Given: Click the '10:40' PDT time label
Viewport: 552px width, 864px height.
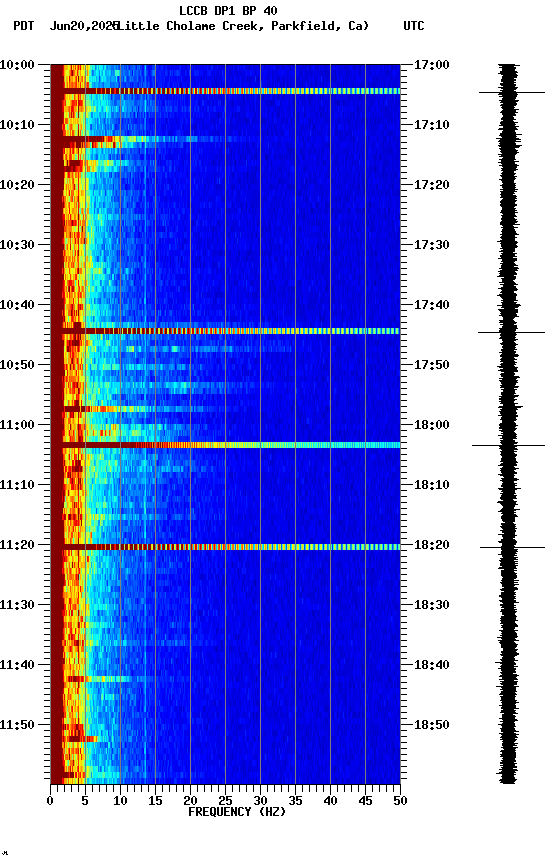Looking at the screenshot, I should (17, 305).
